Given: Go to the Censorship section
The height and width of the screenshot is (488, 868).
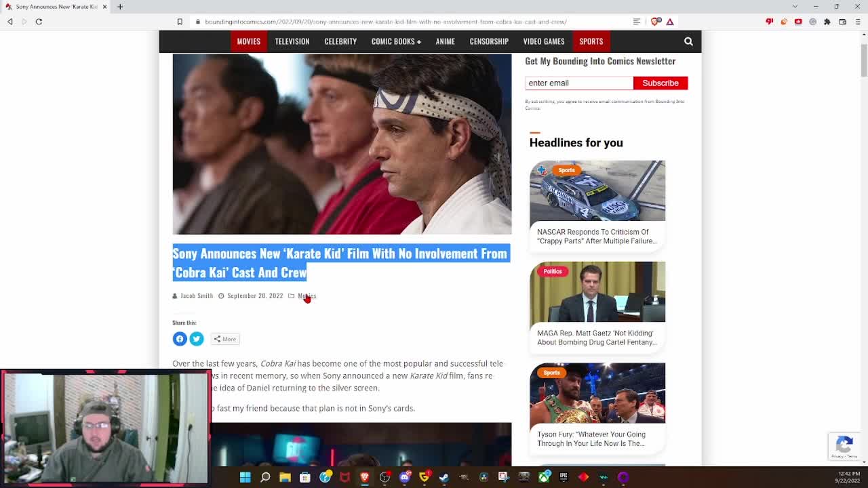Looking at the screenshot, I should [489, 41].
